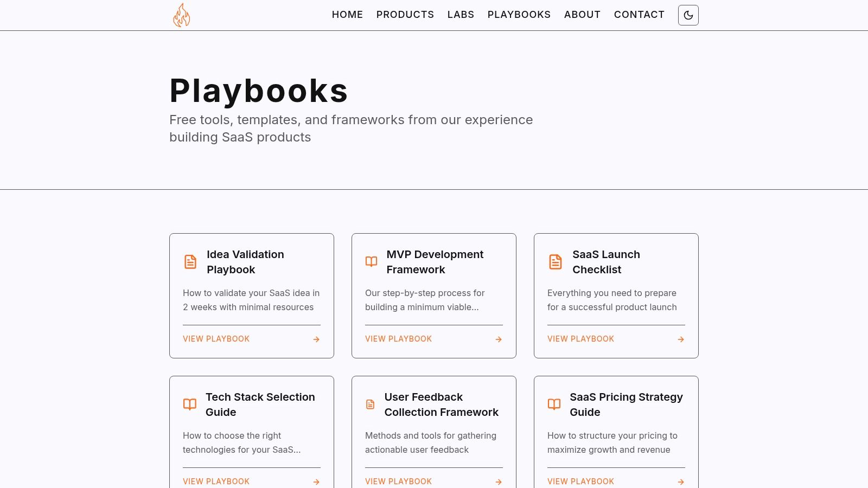Click book icon on Tech Stack Selection card
Screen dimensions: 868x488
(190, 404)
